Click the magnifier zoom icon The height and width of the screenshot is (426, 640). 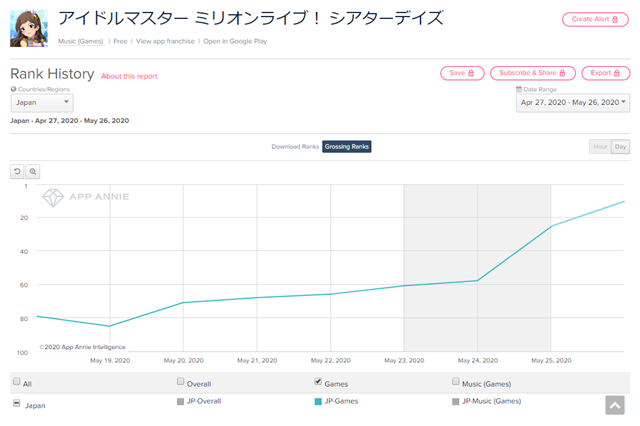point(33,171)
